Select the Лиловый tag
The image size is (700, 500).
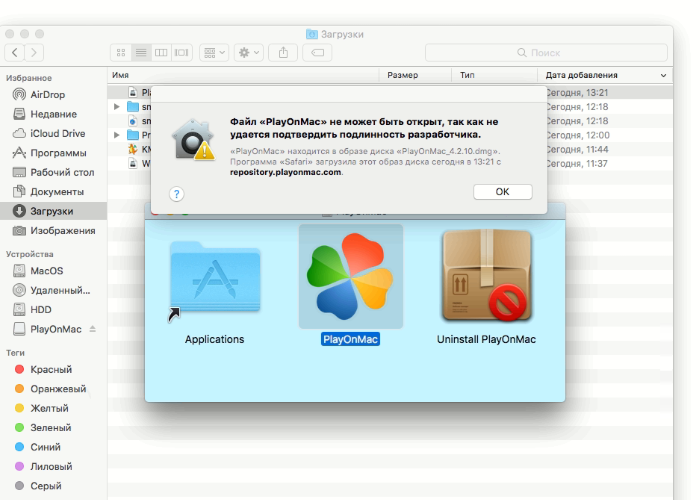coord(54,467)
